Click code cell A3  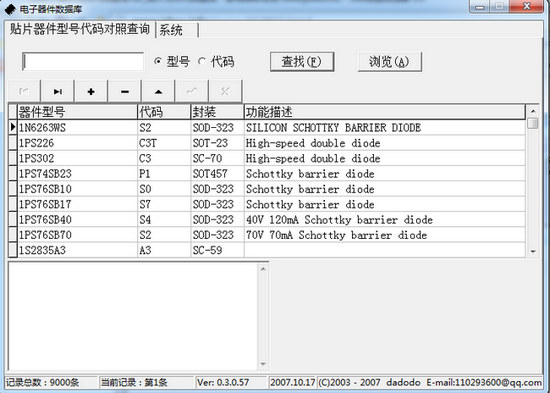coord(164,250)
